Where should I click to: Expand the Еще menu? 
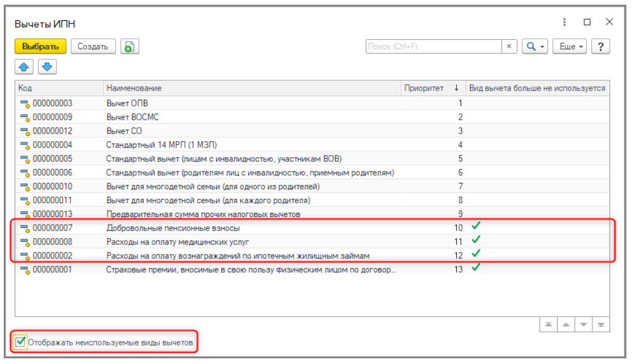[x=570, y=46]
